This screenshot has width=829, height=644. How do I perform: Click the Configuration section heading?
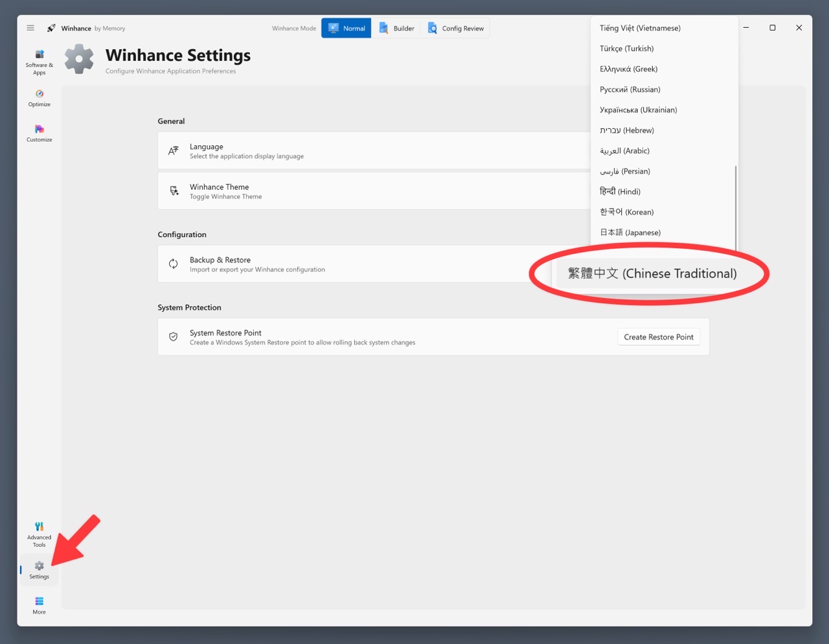click(182, 235)
